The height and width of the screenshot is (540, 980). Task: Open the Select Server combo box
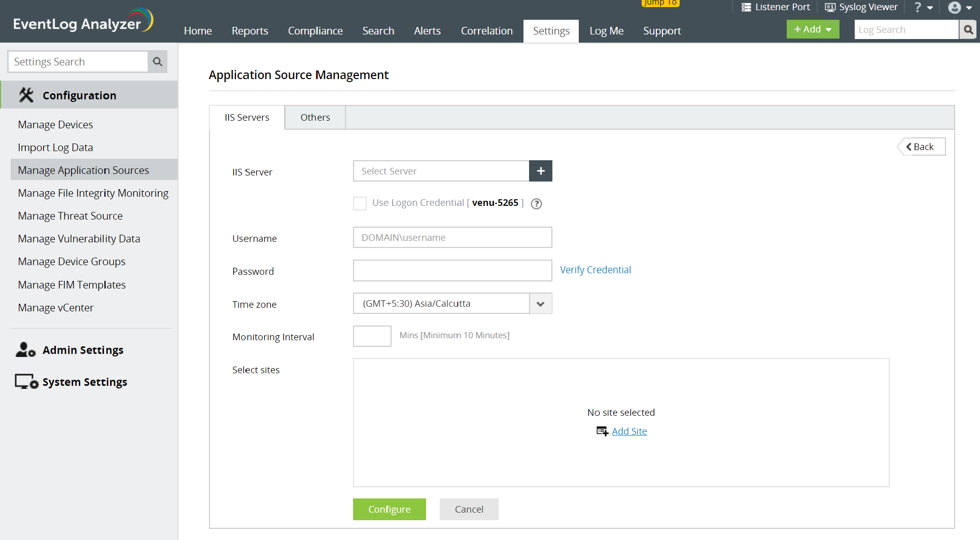coord(441,171)
